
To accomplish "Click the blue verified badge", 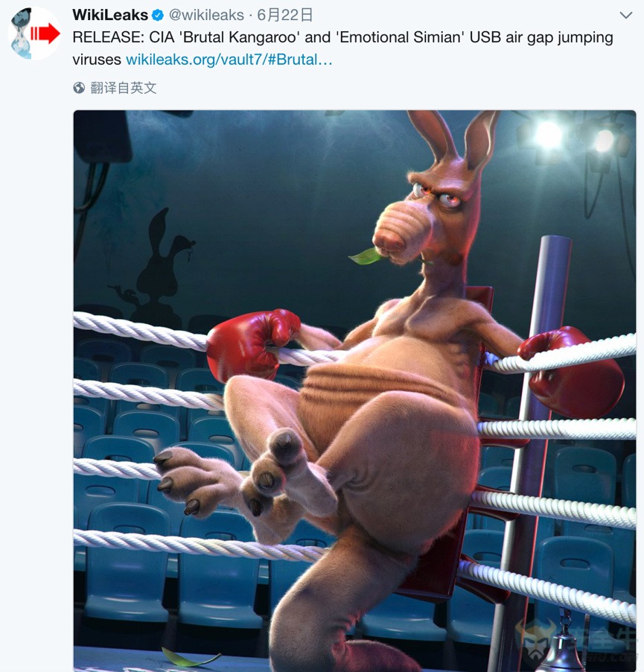I will [158, 16].
